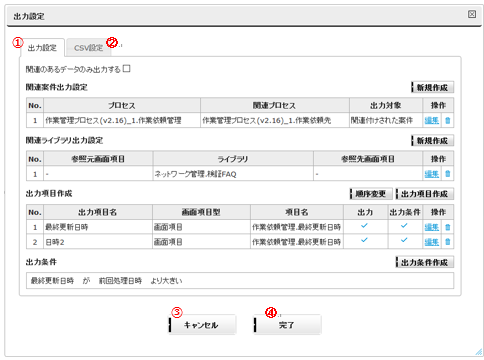Toggle 関連のあるデータのみ出力する checkbox
The height and width of the screenshot is (360, 484).
[126, 69]
